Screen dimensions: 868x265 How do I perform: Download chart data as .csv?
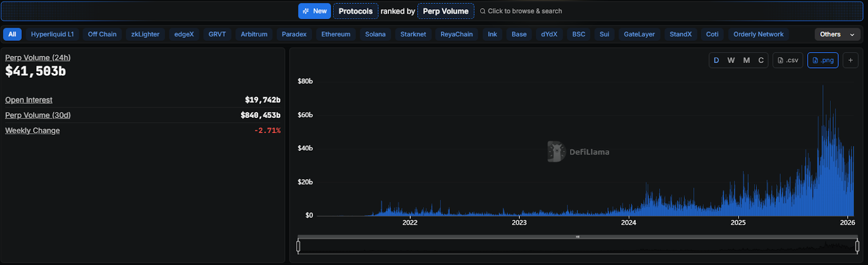tap(788, 60)
